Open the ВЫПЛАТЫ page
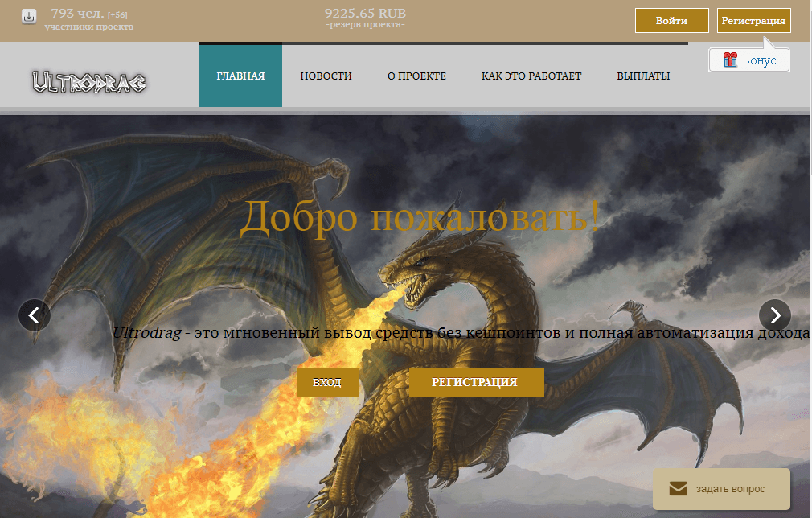 point(643,76)
